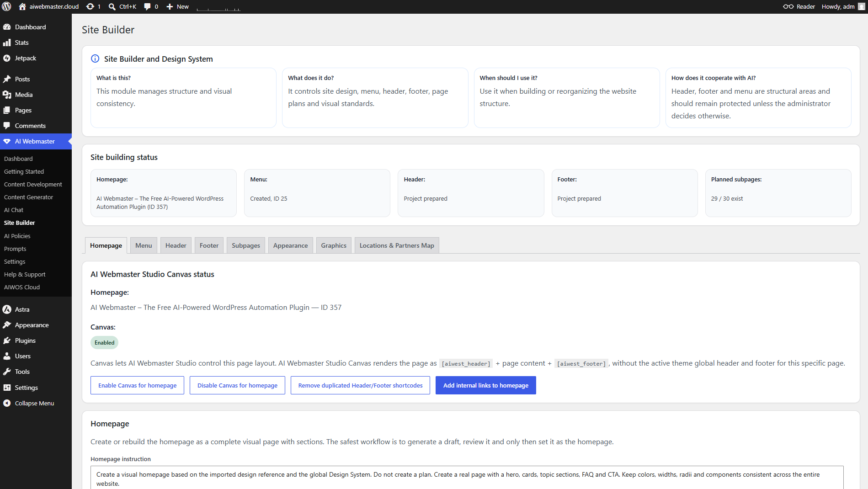Image resolution: width=868 pixels, height=489 pixels.
Task: Click Remove duplicated Header/Footer shortcodes button
Action: (360, 385)
